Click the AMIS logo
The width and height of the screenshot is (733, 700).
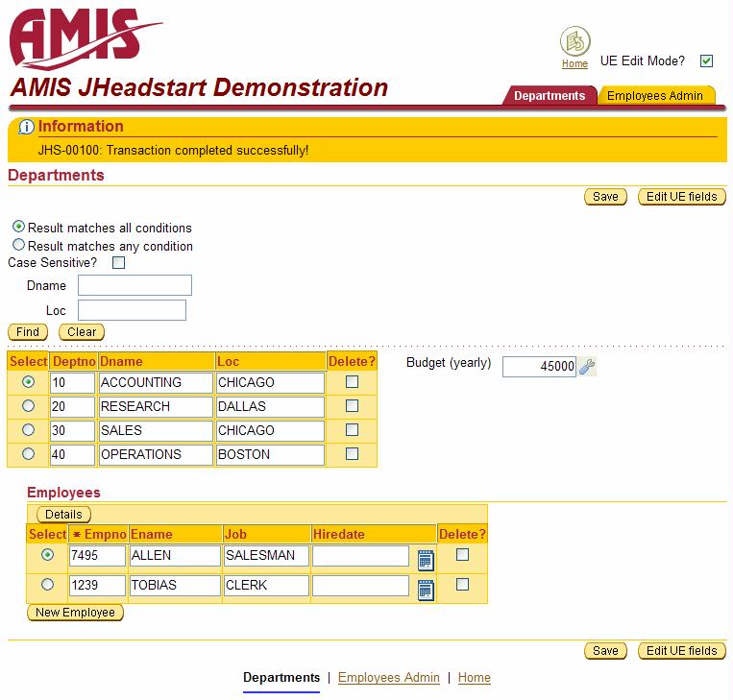85,37
